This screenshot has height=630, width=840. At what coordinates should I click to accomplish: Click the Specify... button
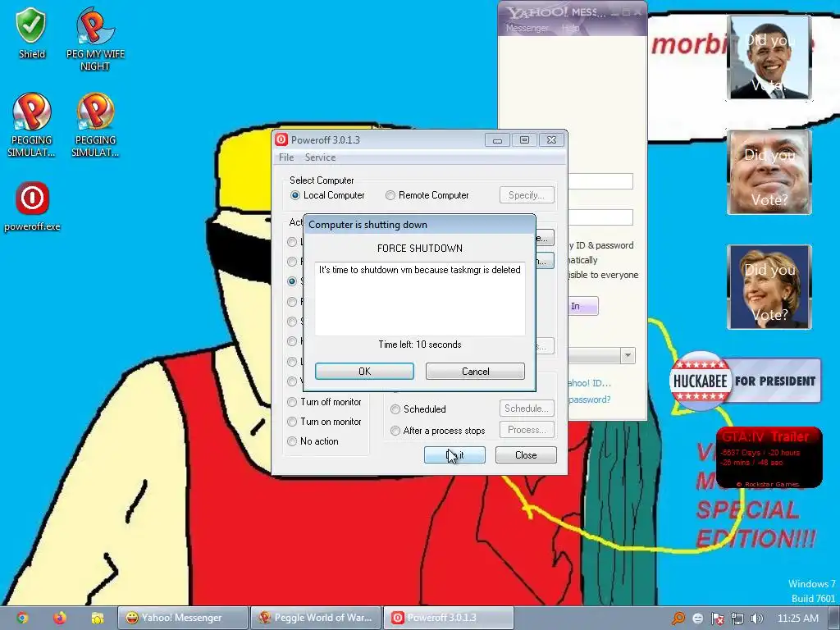tap(527, 195)
